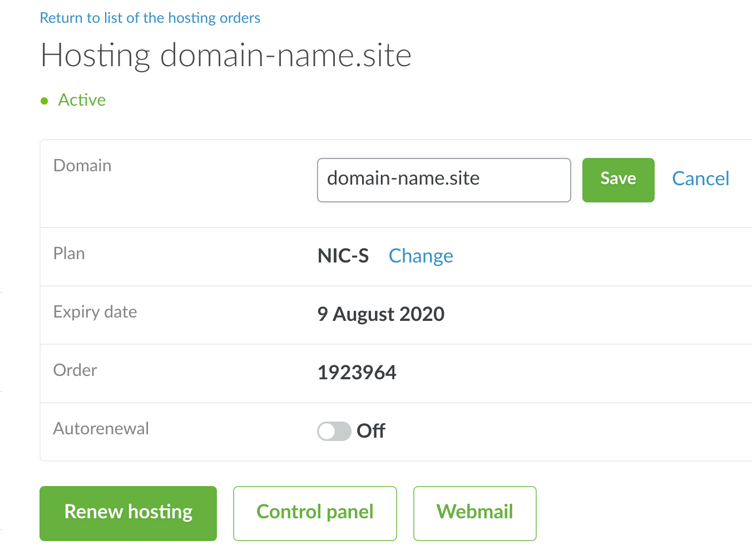This screenshot has height=560, width=752.
Task: Click the green Active status dot
Action: (44, 101)
